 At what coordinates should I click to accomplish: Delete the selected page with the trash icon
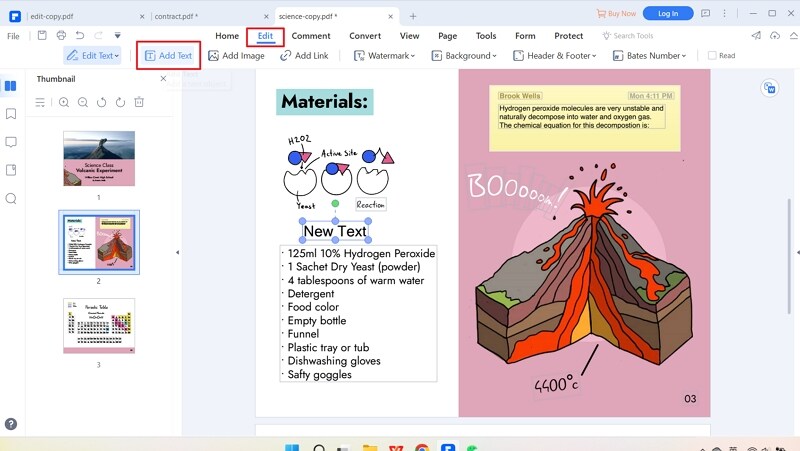coord(139,102)
